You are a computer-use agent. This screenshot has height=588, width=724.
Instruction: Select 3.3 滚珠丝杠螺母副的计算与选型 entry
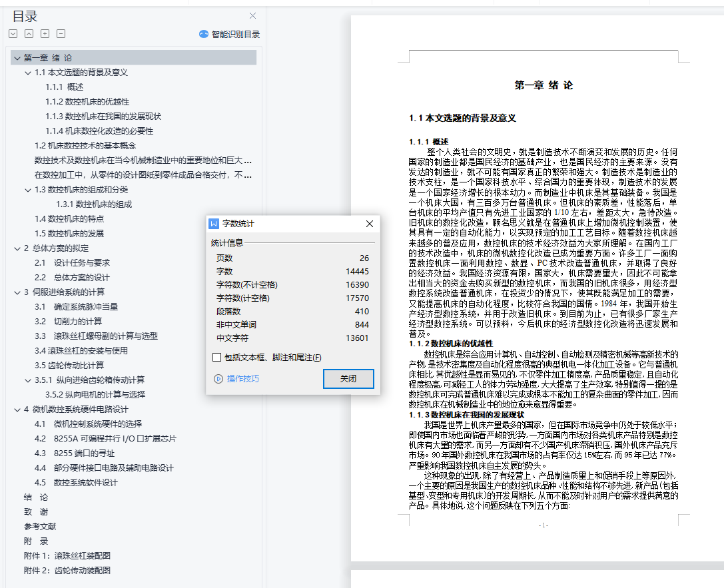pyautogui.click(x=96, y=336)
